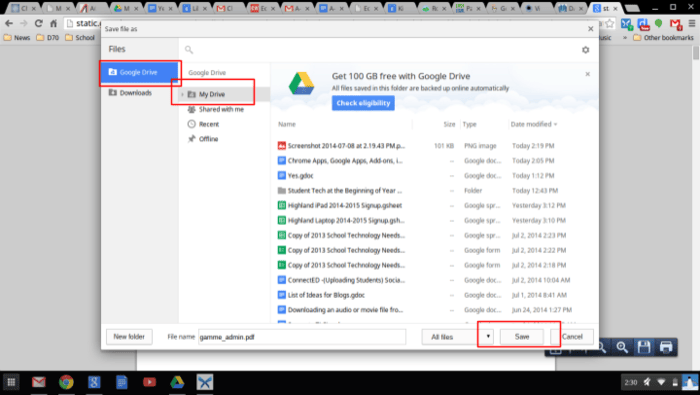Image resolution: width=700 pixels, height=395 pixels.
Task: Open the Other bookmarks folder
Action: [663, 38]
